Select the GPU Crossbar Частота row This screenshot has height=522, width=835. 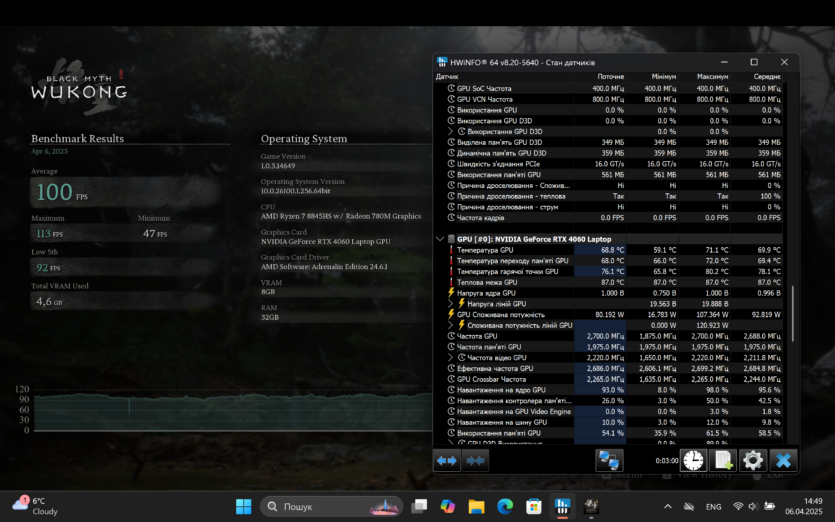(608, 379)
